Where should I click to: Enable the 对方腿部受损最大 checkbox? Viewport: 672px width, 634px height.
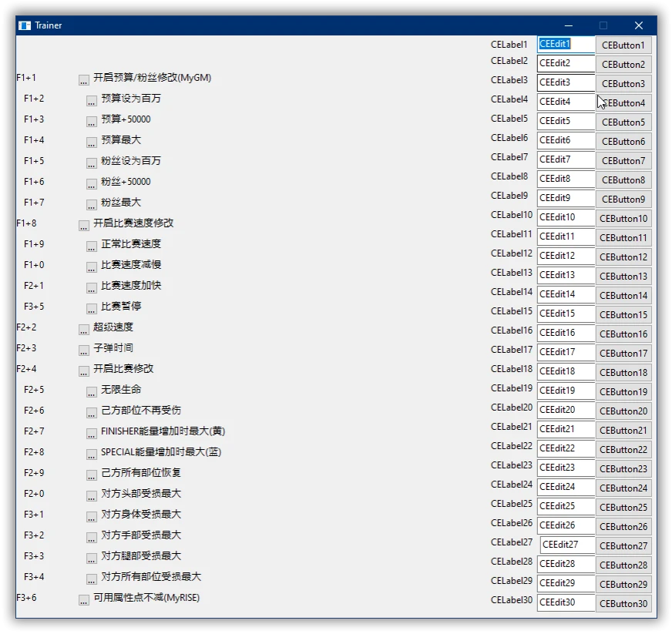[x=91, y=559]
